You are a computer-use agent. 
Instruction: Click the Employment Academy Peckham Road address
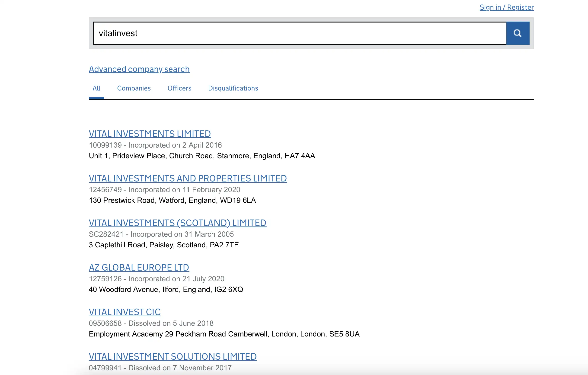[x=224, y=334]
